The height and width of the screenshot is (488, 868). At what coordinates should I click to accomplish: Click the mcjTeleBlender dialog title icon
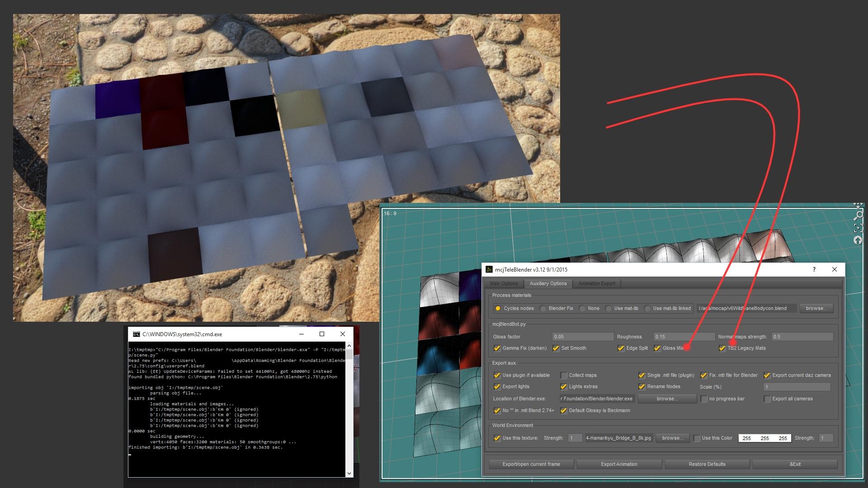(x=489, y=270)
